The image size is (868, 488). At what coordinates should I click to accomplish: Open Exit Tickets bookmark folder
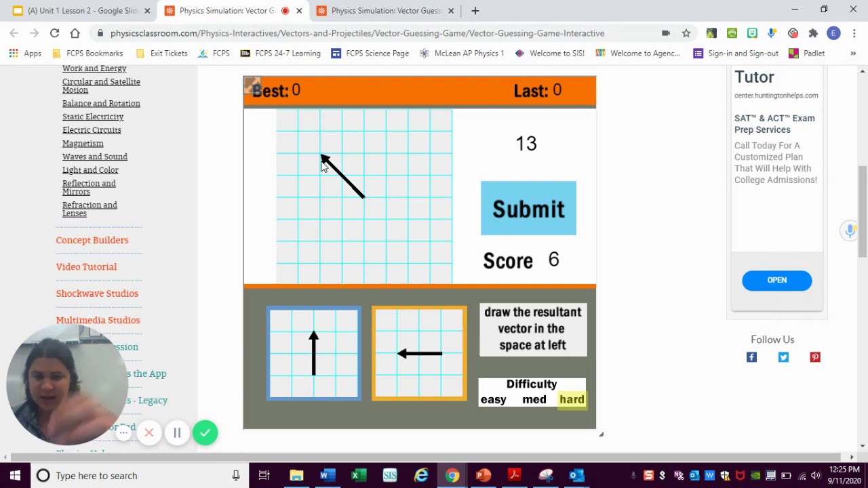tap(161, 53)
